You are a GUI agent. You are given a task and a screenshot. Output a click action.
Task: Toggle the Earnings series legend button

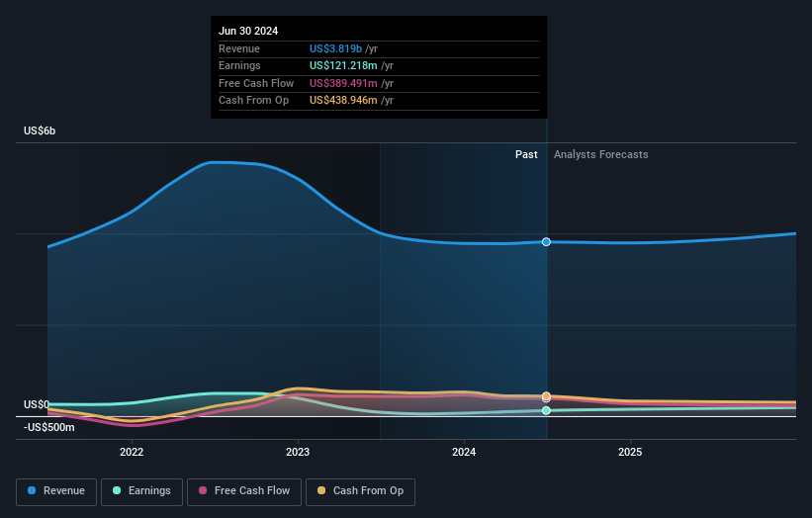pyautogui.click(x=141, y=491)
